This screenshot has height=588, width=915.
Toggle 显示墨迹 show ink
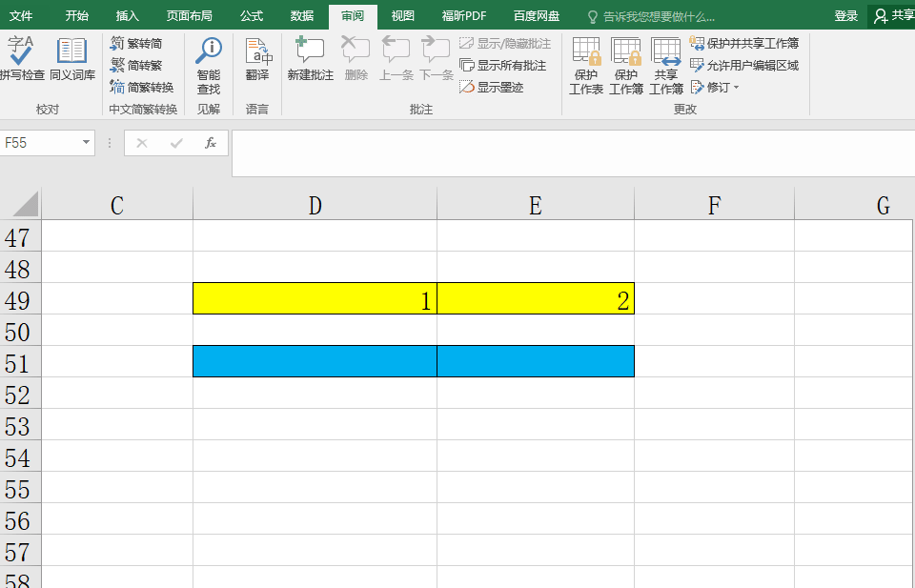pyautogui.click(x=492, y=88)
